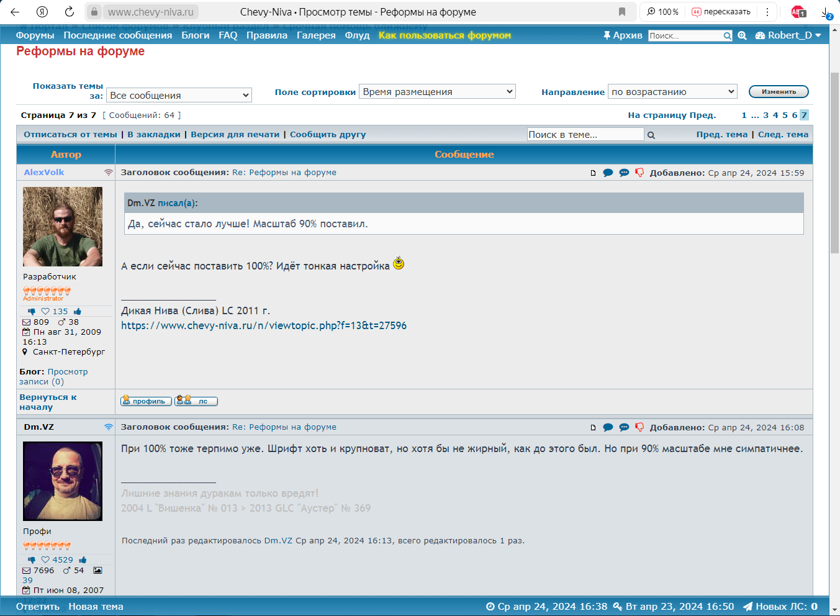This screenshot has height=616, width=840.
Task: Click AlexVolk's 'профиль' button
Action: point(146,401)
